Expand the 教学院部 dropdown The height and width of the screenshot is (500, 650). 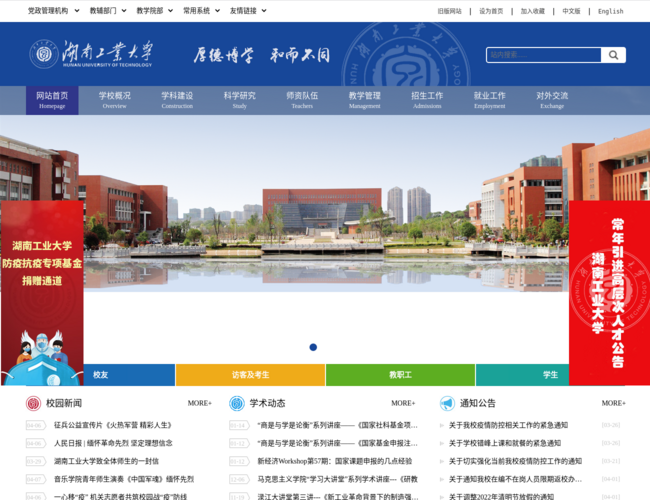click(155, 11)
